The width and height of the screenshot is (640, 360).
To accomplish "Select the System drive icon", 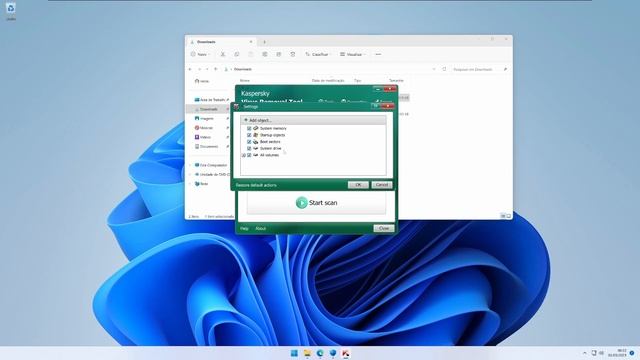I will [x=256, y=148].
